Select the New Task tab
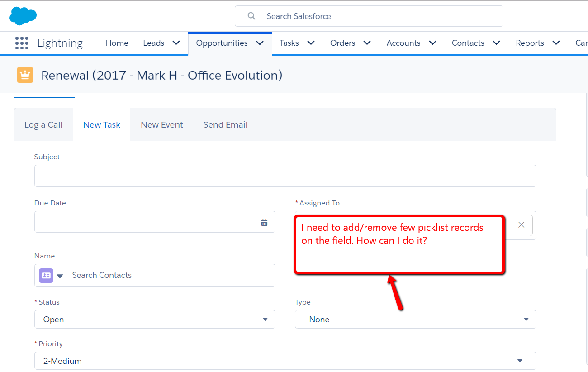This screenshot has height=372, width=588. pyautogui.click(x=102, y=125)
